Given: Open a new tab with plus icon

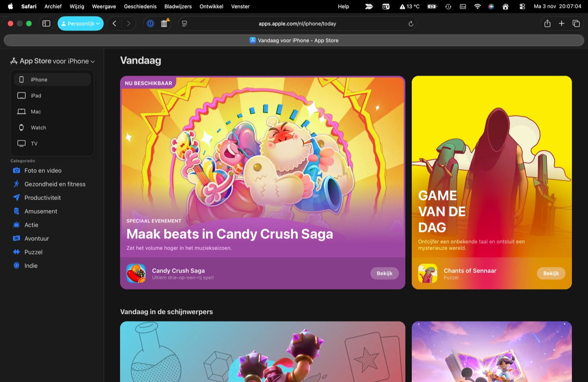Looking at the screenshot, I should [561, 24].
